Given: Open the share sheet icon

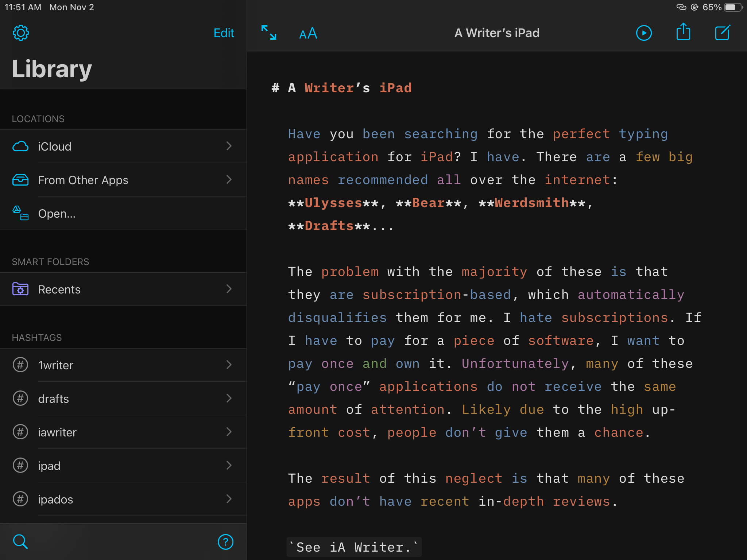Looking at the screenshot, I should coord(683,32).
